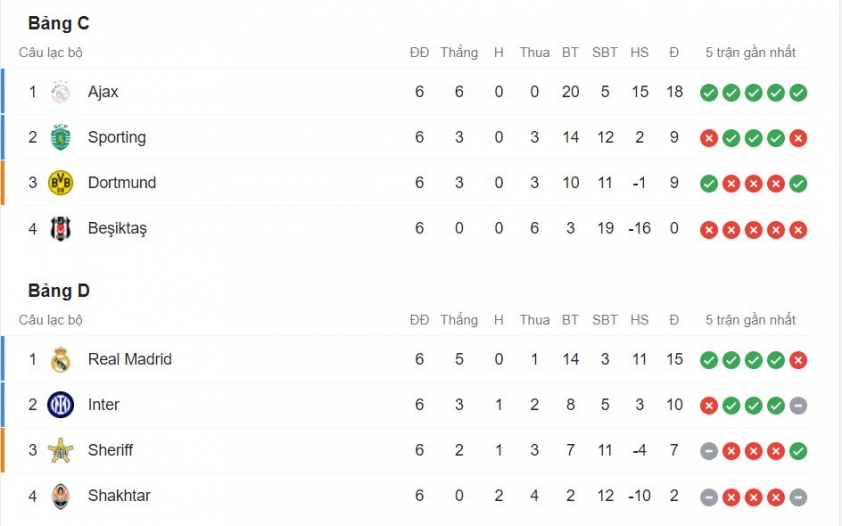Select the Shakhtar team name
Image resolution: width=842 pixels, height=526 pixels.
click(119, 495)
